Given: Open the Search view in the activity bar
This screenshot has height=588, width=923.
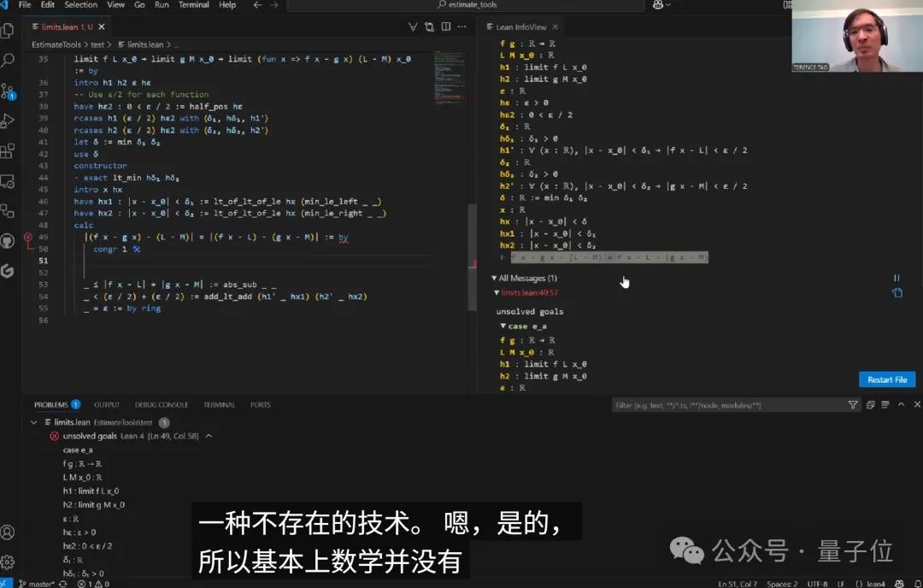Looking at the screenshot, I should point(9,58).
